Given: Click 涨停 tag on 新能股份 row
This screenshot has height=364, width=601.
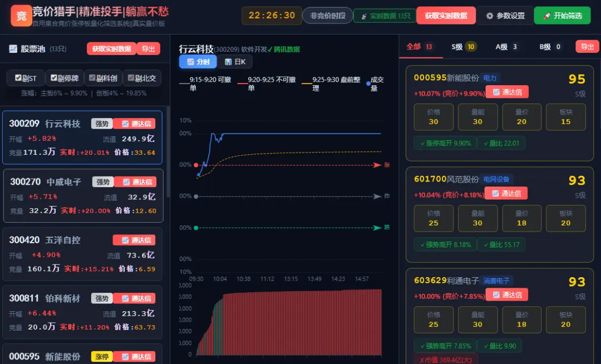Looking at the screenshot, I should point(102,357).
